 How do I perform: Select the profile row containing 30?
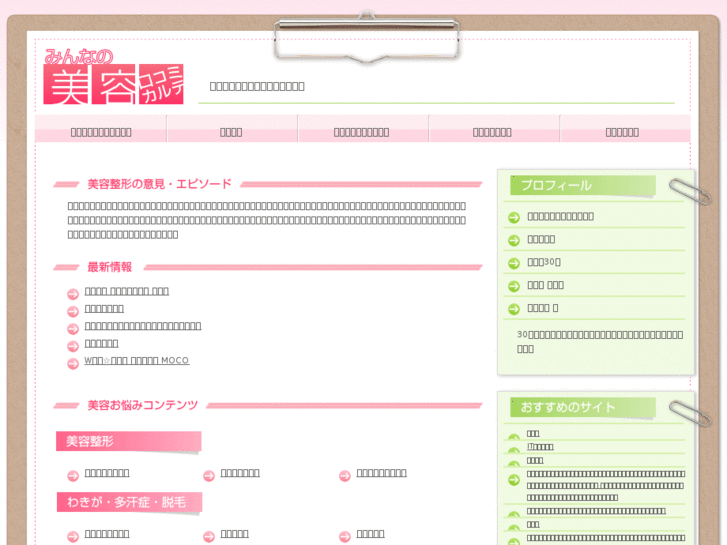click(594, 262)
